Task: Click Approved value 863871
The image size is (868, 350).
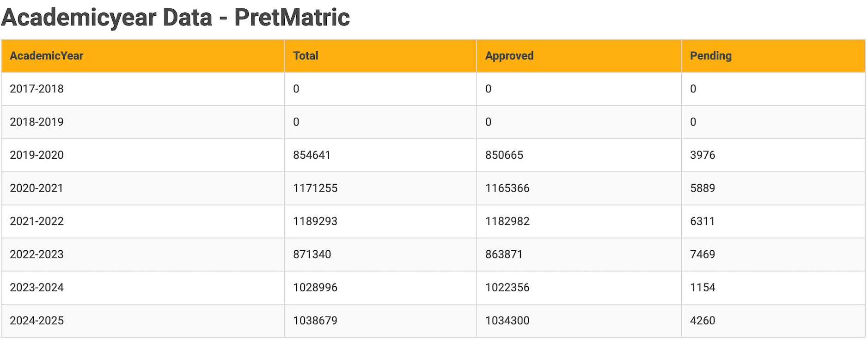Action: [504, 254]
